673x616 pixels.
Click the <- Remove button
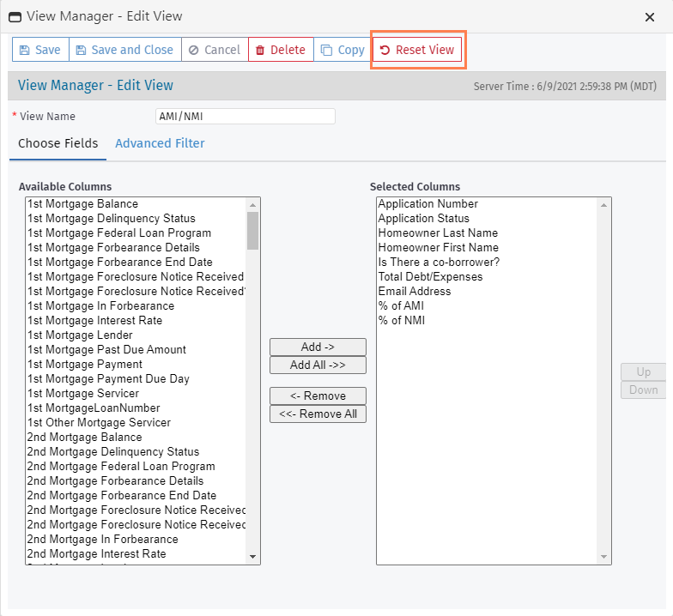pyautogui.click(x=318, y=396)
